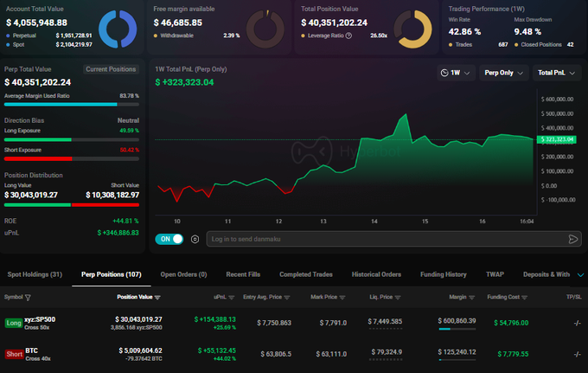The image size is (588, 373).
Task: Click the Account Total Value donut chart
Action: coord(118,29)
